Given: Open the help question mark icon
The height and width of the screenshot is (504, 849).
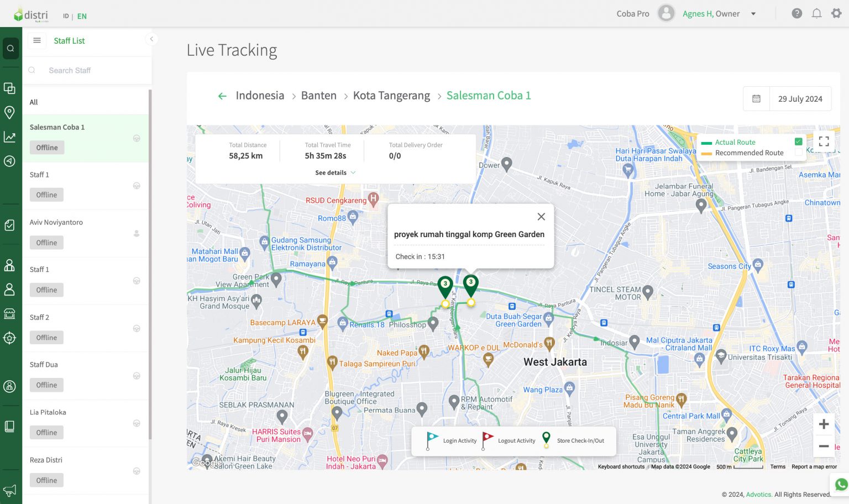Looking at the screenshot, I should [796, 14].
